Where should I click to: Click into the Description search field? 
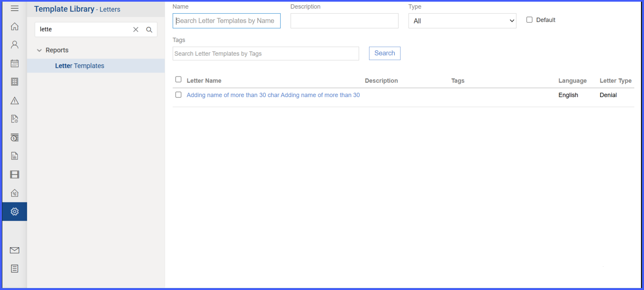click(344, 21)
